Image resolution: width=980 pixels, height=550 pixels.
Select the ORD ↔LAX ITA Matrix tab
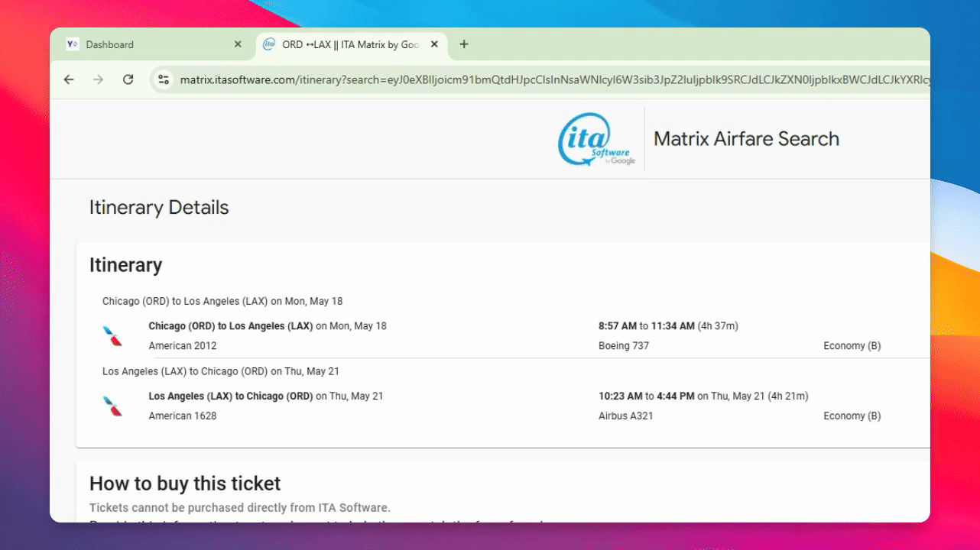click(352, 44)
